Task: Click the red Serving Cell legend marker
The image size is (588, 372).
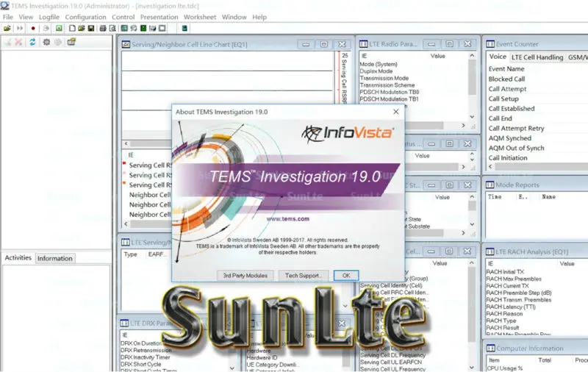Action: [124, 163]
